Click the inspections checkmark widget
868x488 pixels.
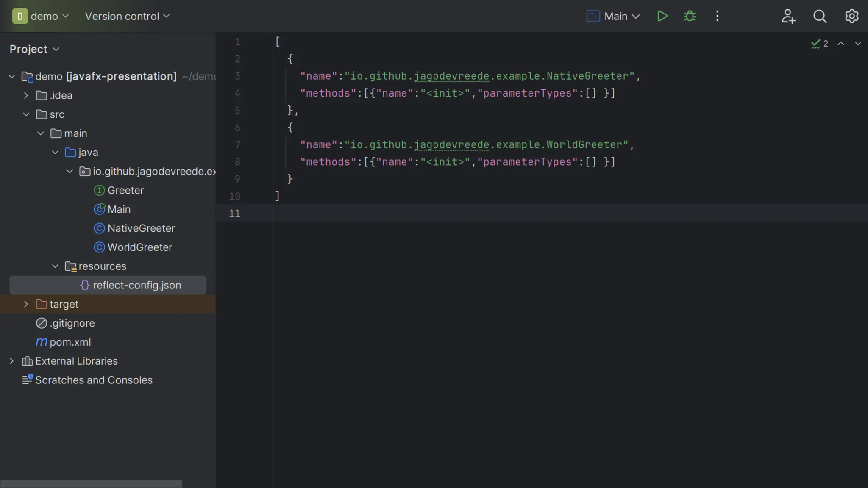[x=819, y=44]
